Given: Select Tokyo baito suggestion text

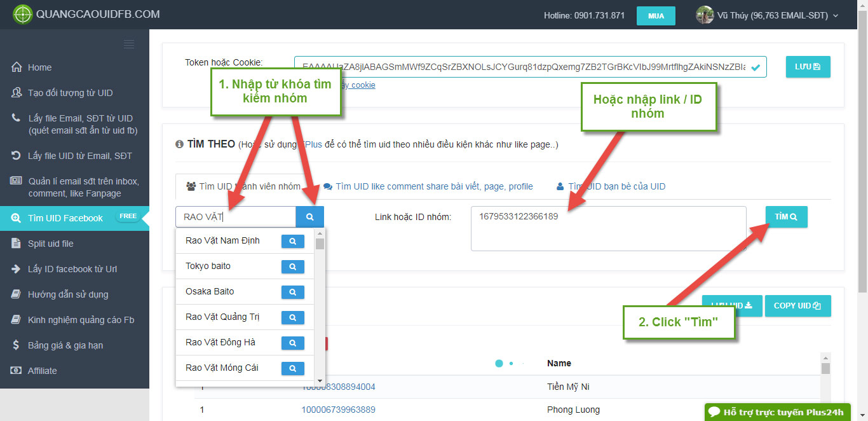Looking at the screenshot, I should pos(208,266).
